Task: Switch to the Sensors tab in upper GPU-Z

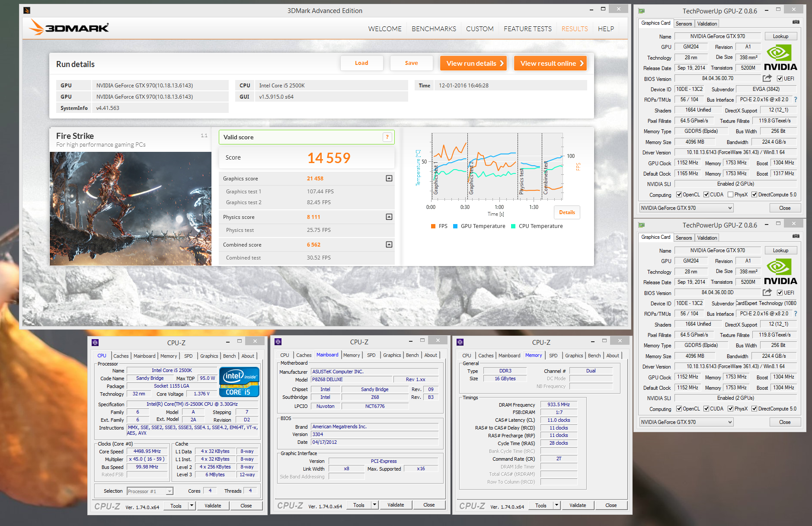Action: [684, 24]
